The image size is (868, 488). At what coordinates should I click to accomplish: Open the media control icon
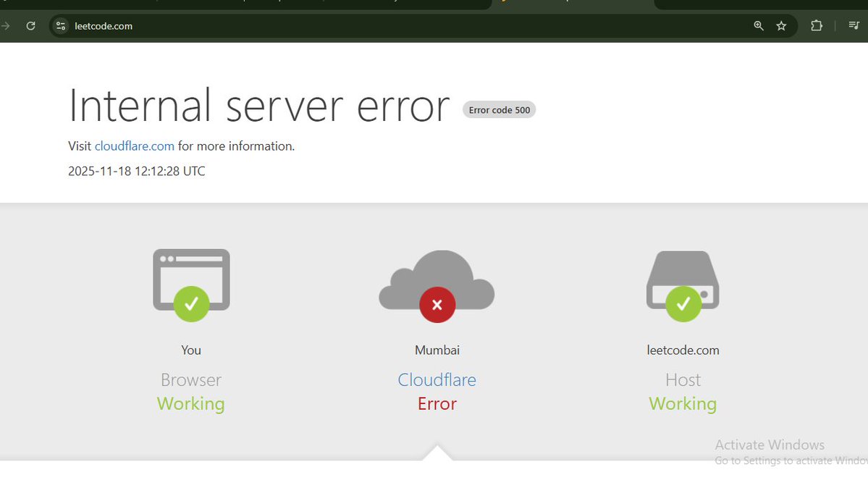point(854,25)
